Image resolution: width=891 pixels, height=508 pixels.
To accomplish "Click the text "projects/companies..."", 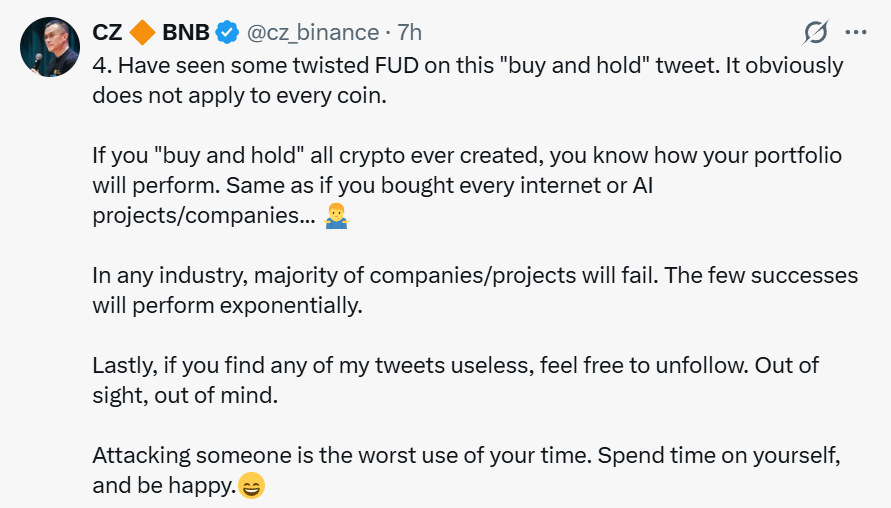I will point(204,217).
